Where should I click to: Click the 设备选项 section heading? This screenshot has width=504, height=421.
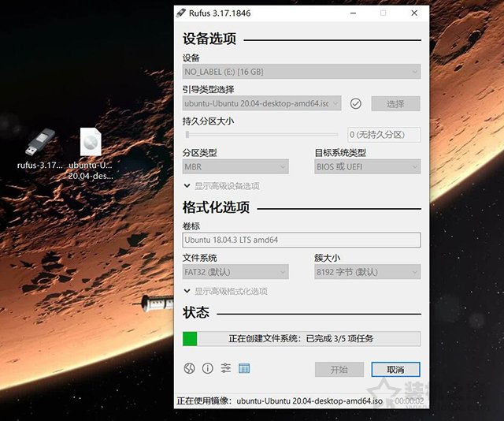click(x=209, y=39)
